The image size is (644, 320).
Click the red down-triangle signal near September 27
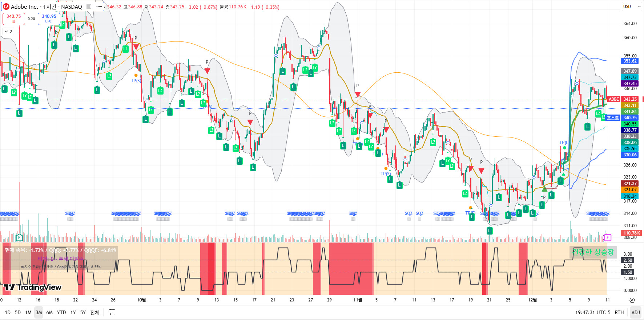136,47
